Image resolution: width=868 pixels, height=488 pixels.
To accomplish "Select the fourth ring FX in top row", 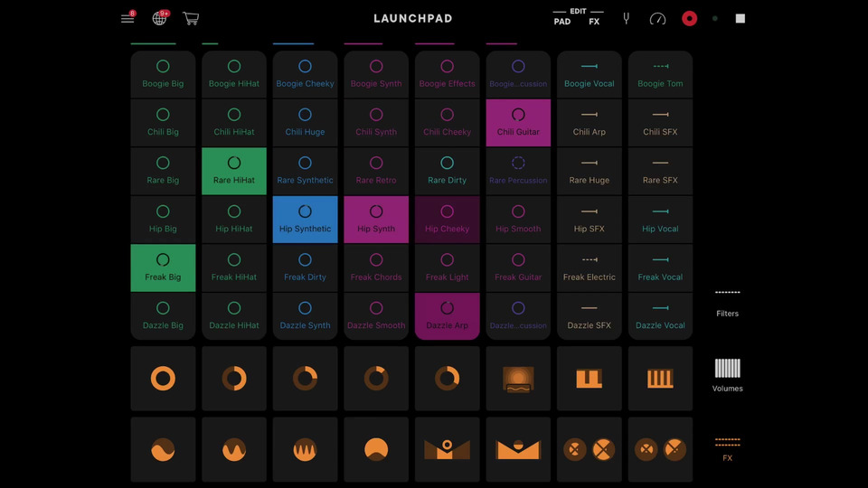I will click(x=376, y=379).
